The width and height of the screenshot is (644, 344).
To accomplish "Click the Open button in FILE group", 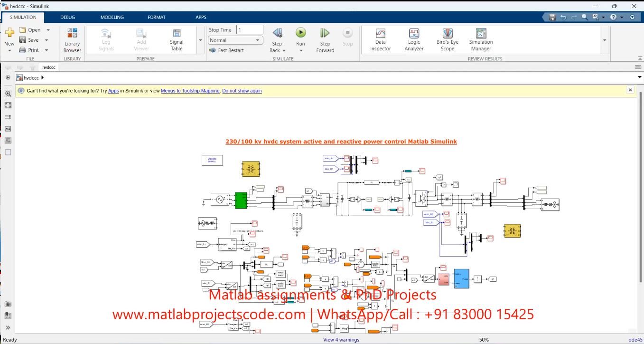I will (30, 30).
